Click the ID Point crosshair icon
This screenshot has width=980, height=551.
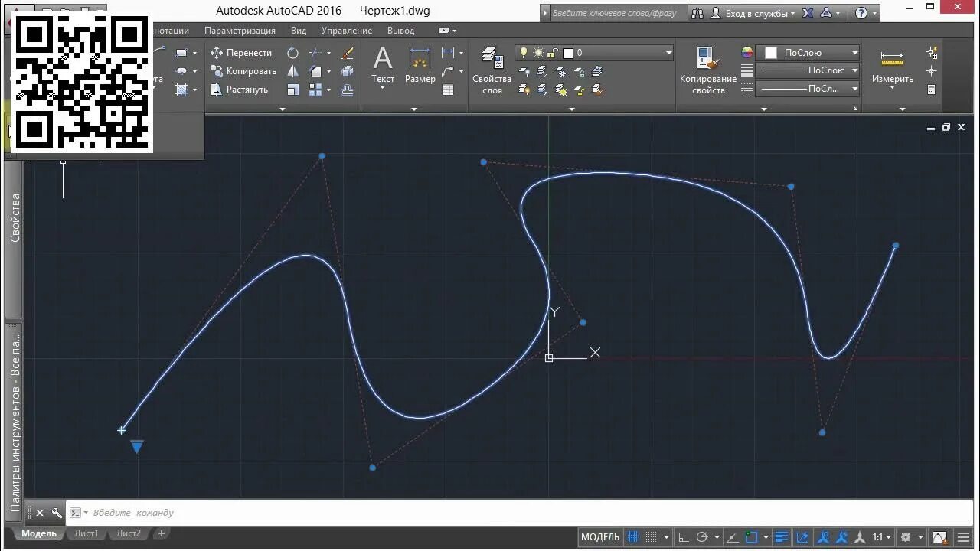tap(932, 71)
